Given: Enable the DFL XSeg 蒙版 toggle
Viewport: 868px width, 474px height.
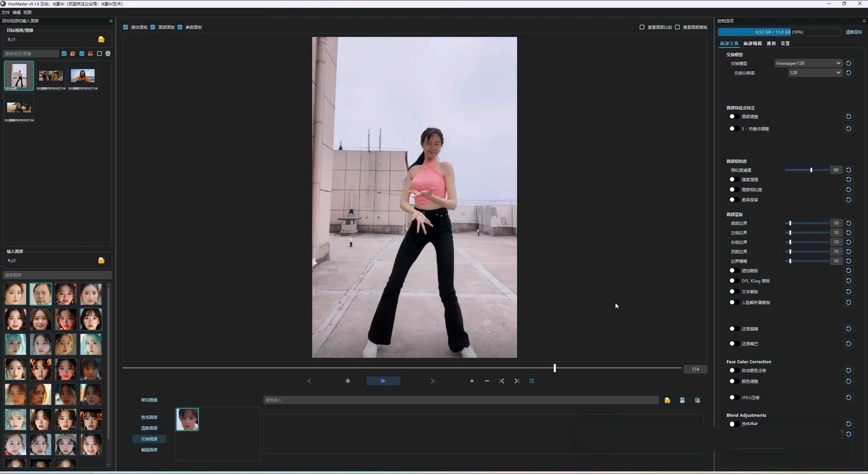Looking at the screenshot, I should [x=734, y=281].
